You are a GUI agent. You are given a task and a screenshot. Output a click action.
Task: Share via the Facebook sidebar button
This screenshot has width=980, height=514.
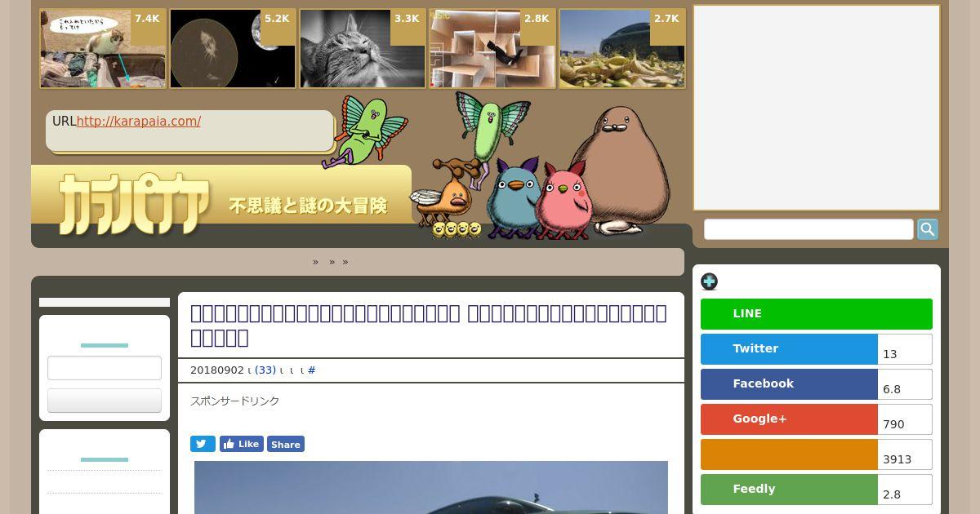[x=789, y=384]
